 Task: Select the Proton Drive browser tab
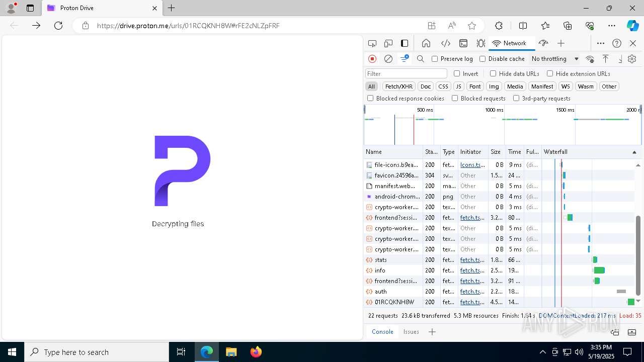coord(102,8)
